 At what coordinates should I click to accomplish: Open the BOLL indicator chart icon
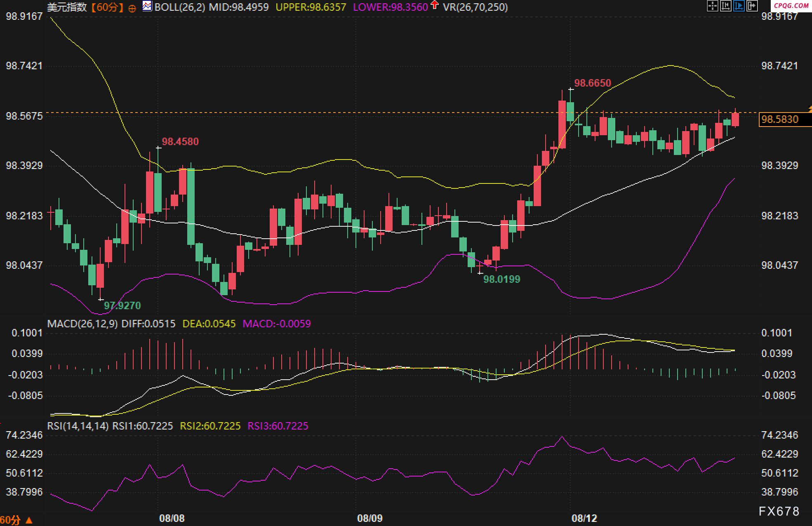(x=147, y=6)
